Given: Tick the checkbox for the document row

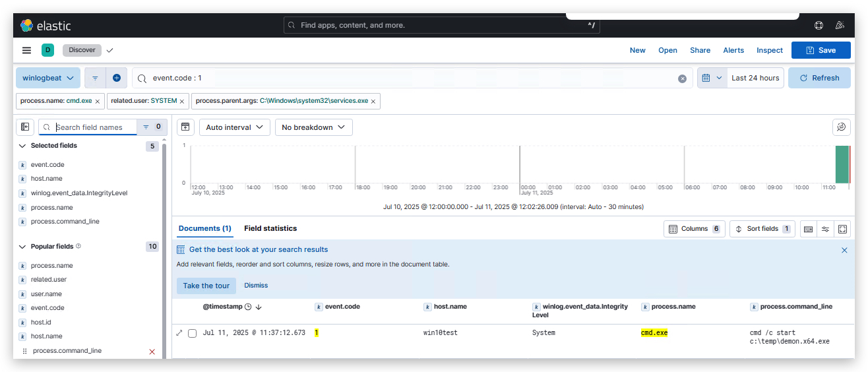Looking at the screenshot, I should (x=193, y=333).
